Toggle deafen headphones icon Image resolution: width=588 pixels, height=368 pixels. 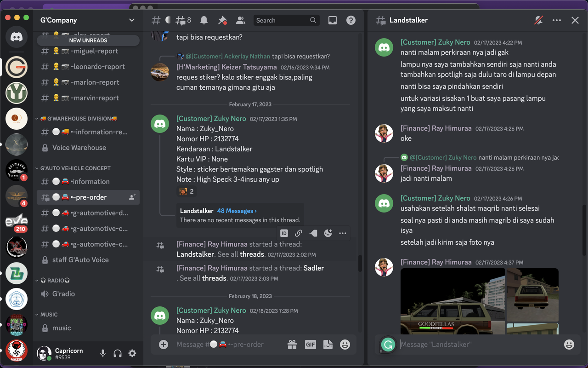(118, 353)
